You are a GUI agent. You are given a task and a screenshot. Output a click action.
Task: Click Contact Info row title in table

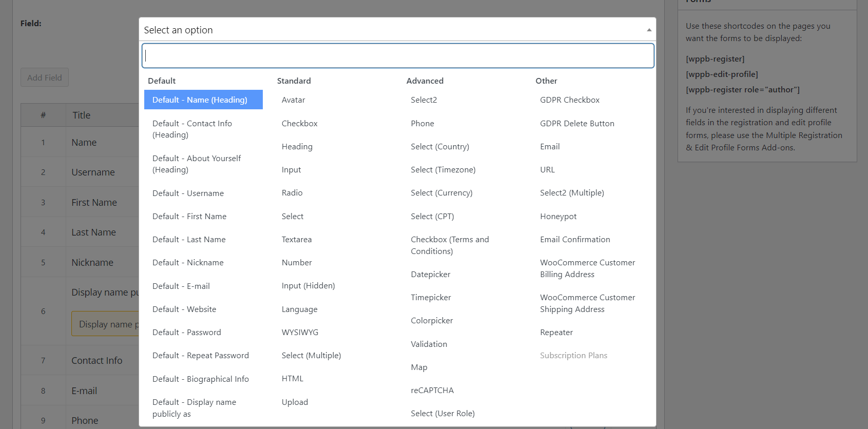[x=97, y=361]
